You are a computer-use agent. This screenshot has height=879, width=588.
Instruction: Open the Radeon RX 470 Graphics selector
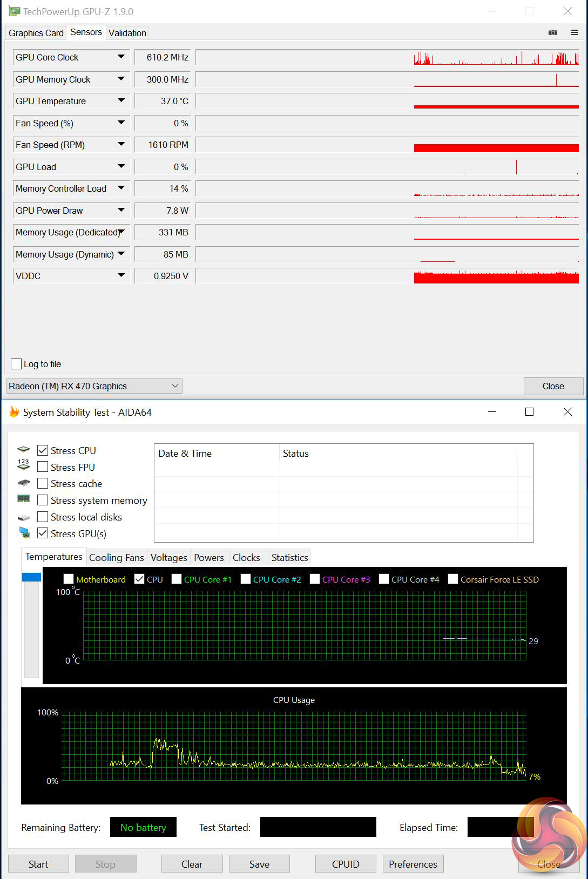coord(94,386)
